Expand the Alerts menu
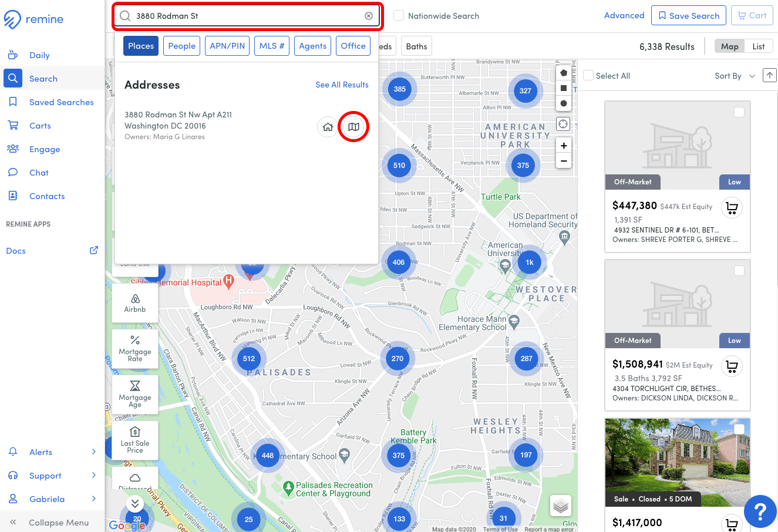Viewport: 778px width, 532px height. pos(52,452)
